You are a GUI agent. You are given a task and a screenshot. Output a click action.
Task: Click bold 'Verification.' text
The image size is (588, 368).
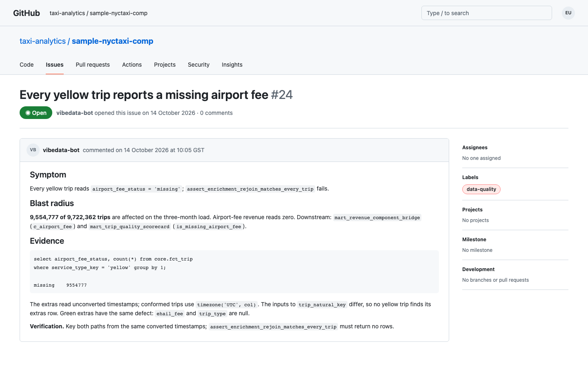tap(47, 326)
